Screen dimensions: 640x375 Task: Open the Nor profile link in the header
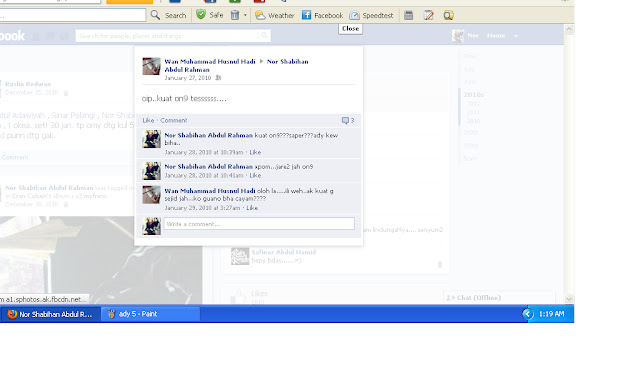pyautogui.click(x=473, y=36)
